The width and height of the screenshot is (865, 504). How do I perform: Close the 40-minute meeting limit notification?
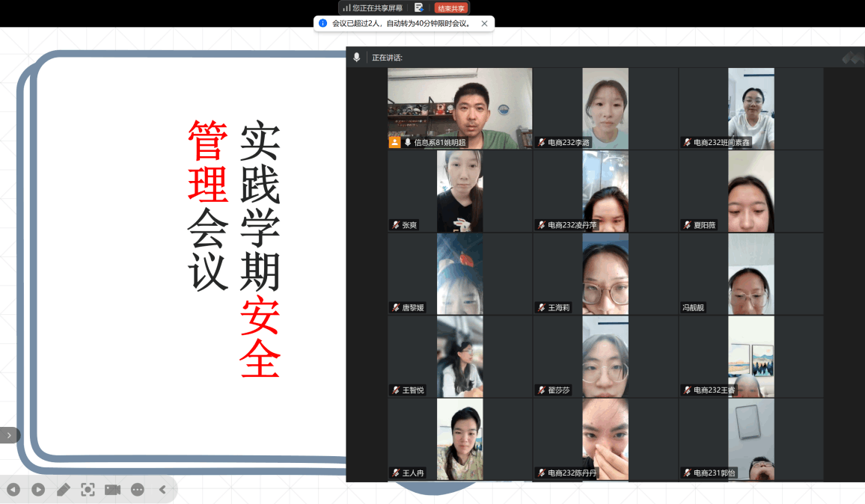pyautogui.click(x=484, y=23)
